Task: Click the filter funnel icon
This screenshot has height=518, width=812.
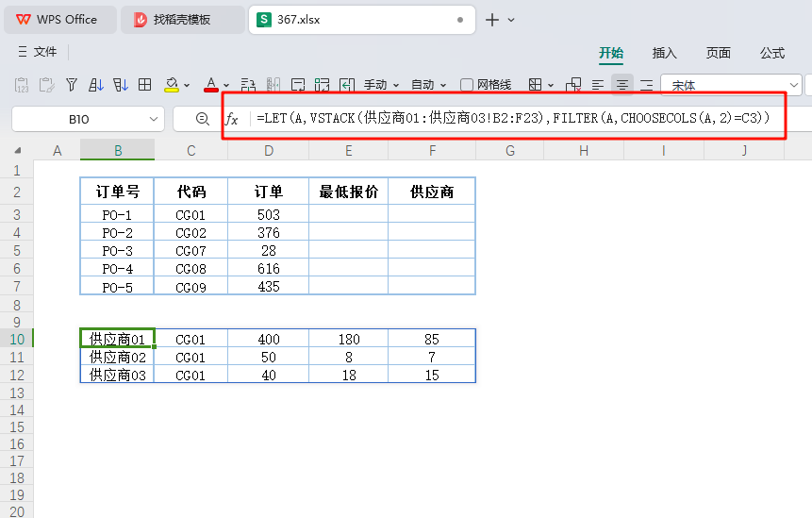Action: [x=72, y=84]
